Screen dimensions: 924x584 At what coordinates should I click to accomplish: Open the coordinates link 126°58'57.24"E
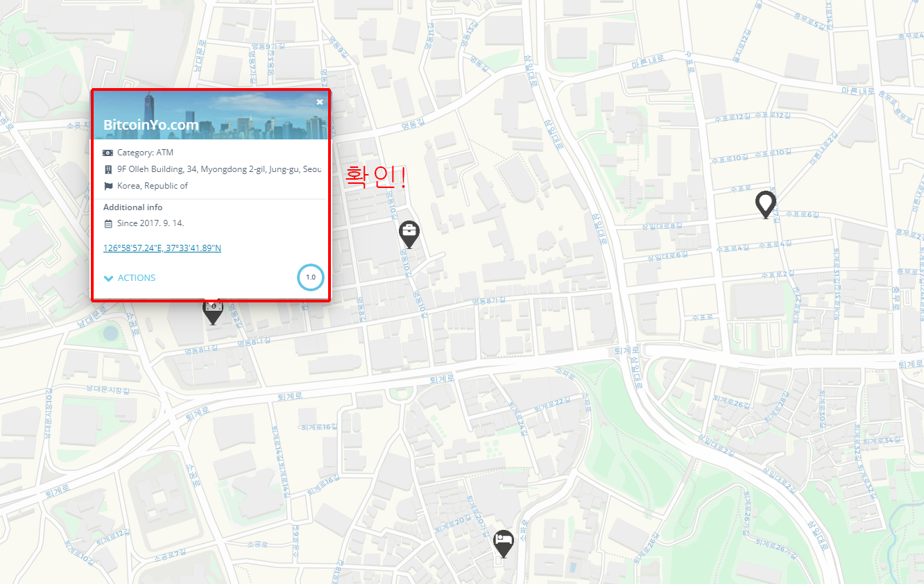tap(162, 248)
